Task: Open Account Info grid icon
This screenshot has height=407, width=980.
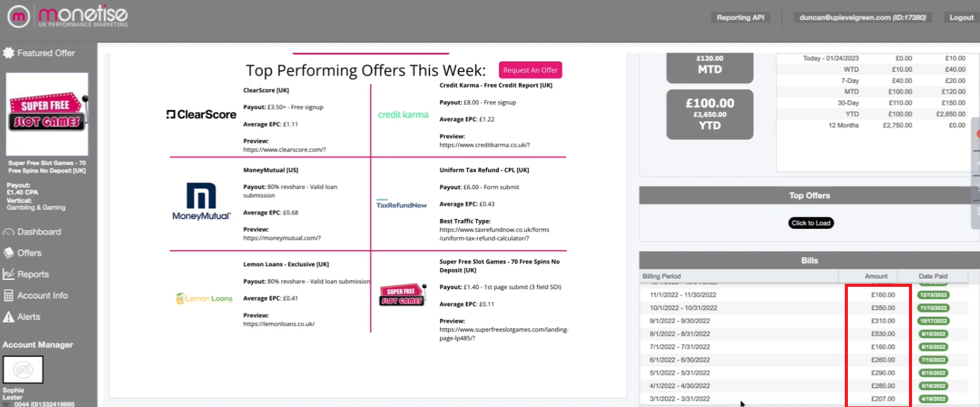Action: coord(8,296)
